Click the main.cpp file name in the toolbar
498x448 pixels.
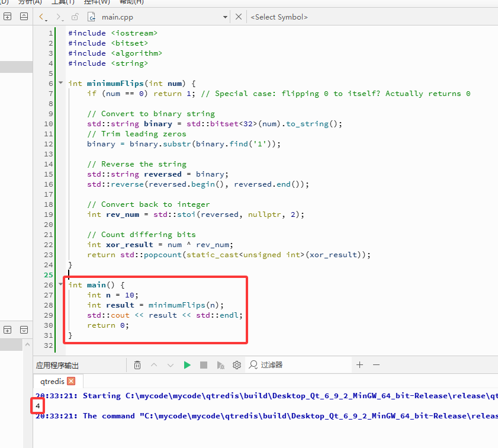117,17
